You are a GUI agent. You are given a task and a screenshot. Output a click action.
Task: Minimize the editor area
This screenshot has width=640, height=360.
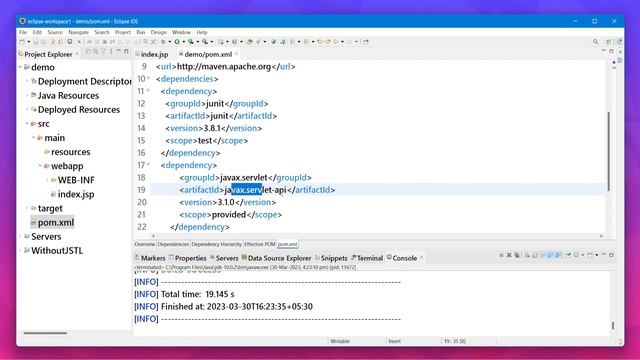click(604, 51)
